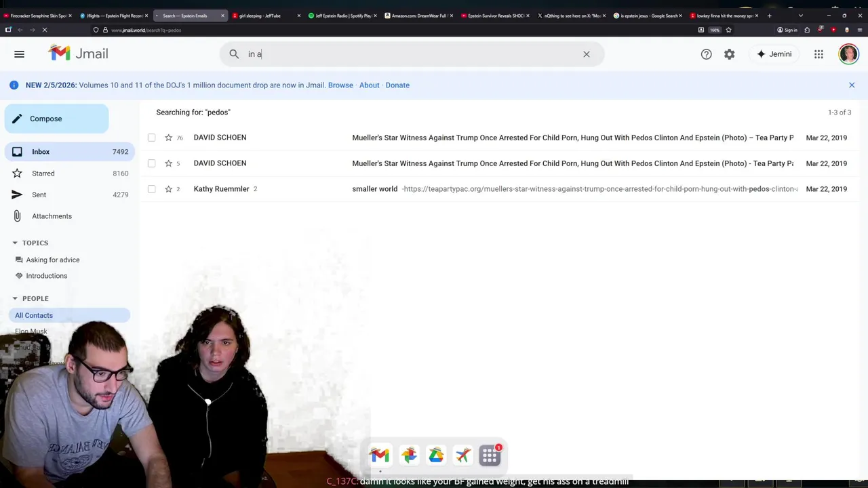The width and height of the screenshot is (868, 488).
Task: Bookmark this page with star icon
Action: [x=728, y=30]
